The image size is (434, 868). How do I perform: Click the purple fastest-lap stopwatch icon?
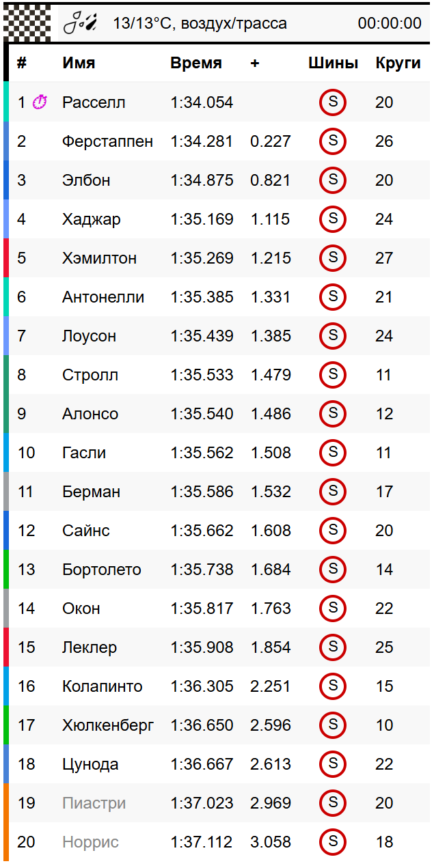pos(40,102)
